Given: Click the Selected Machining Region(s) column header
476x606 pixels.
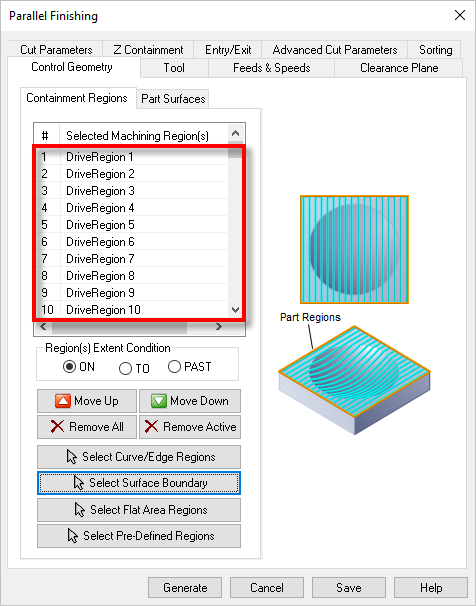Looking at the screenshot, I should [x=144, y=135].
